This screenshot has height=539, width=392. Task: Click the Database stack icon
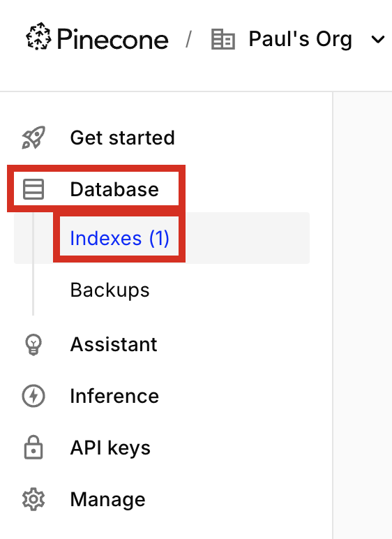(33, 189)
